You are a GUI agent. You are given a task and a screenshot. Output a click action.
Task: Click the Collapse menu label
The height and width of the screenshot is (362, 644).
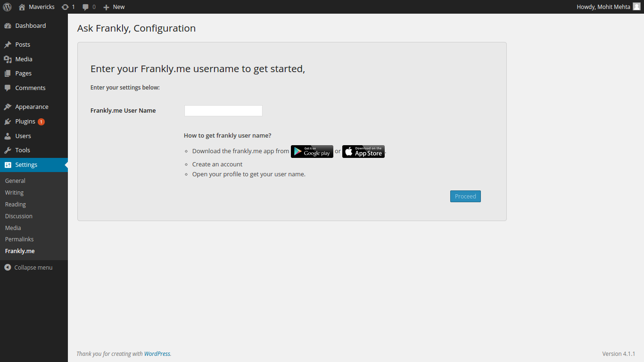pos(33,268)
